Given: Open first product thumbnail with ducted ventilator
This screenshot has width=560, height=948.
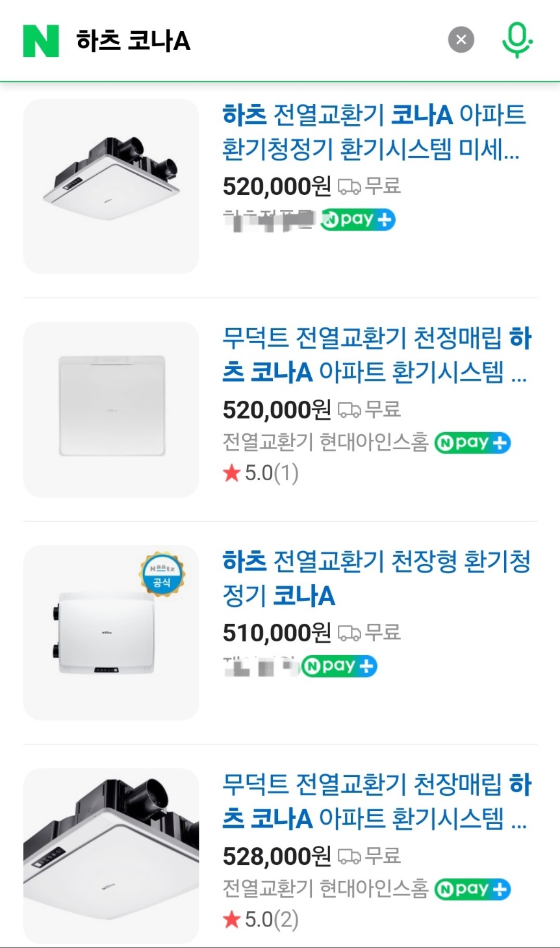Looking at the screenshot, I should point(111,186).
